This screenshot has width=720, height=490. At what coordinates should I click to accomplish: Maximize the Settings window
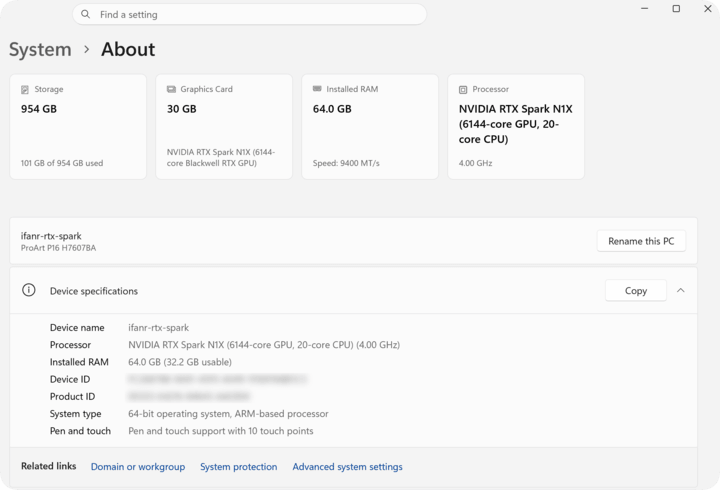click(676, 9)
